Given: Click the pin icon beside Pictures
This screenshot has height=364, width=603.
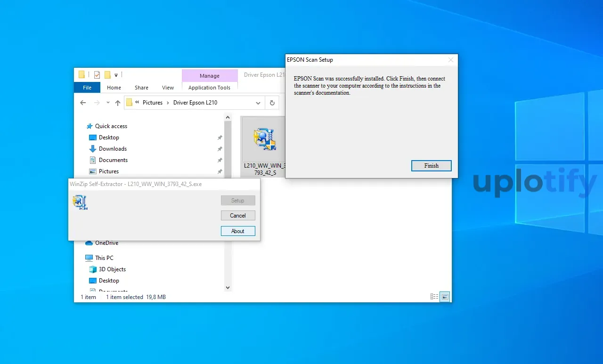Looking at the screenshot, I should pos(220,171).
